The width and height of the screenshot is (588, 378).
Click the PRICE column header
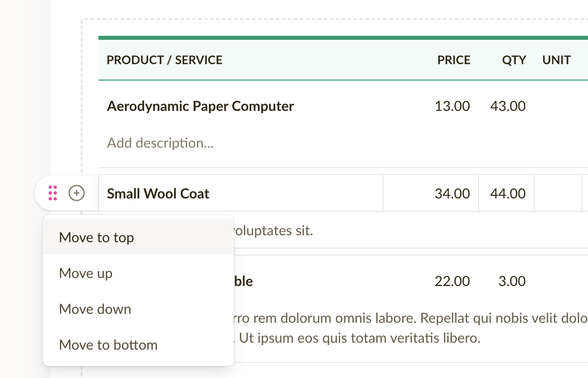(x=454, y=60)
